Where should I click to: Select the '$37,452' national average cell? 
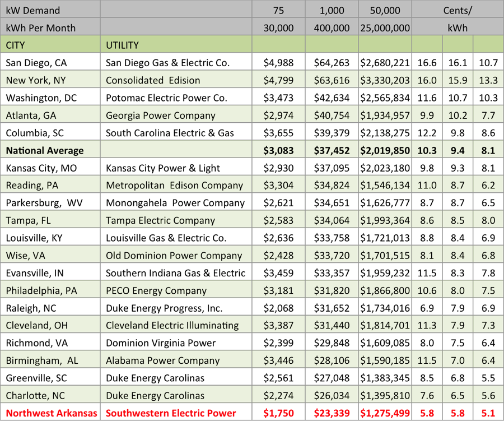[332, 150]
